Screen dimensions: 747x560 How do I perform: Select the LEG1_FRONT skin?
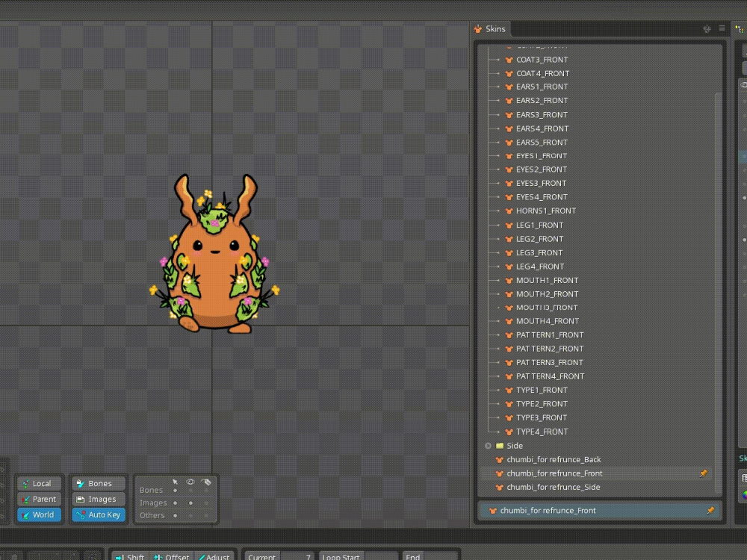pyautogui.click(x=540, y=225)
